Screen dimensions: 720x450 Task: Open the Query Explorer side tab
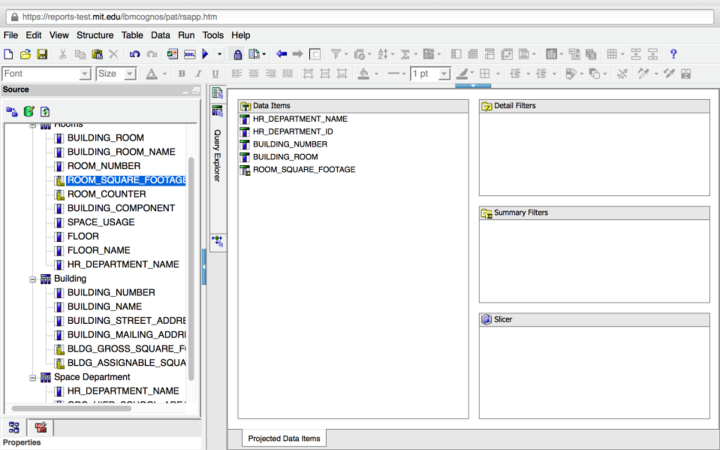tap(217, 150)
